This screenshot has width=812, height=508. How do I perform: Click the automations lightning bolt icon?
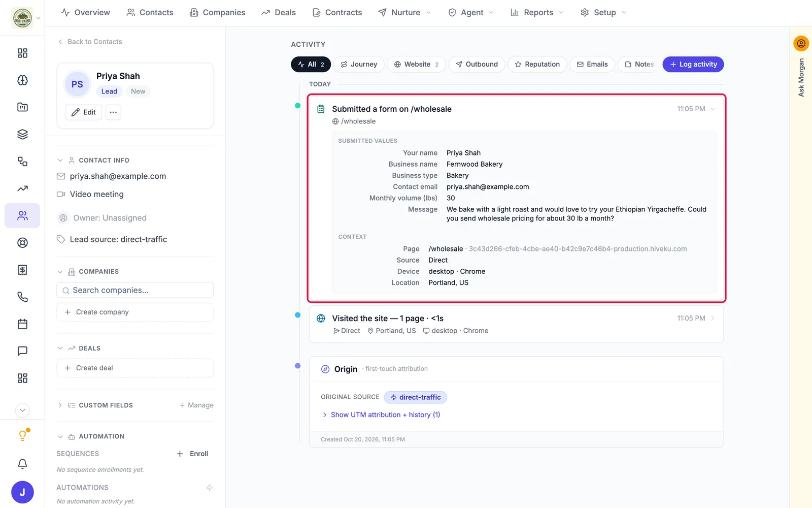(x=210, y=488)
